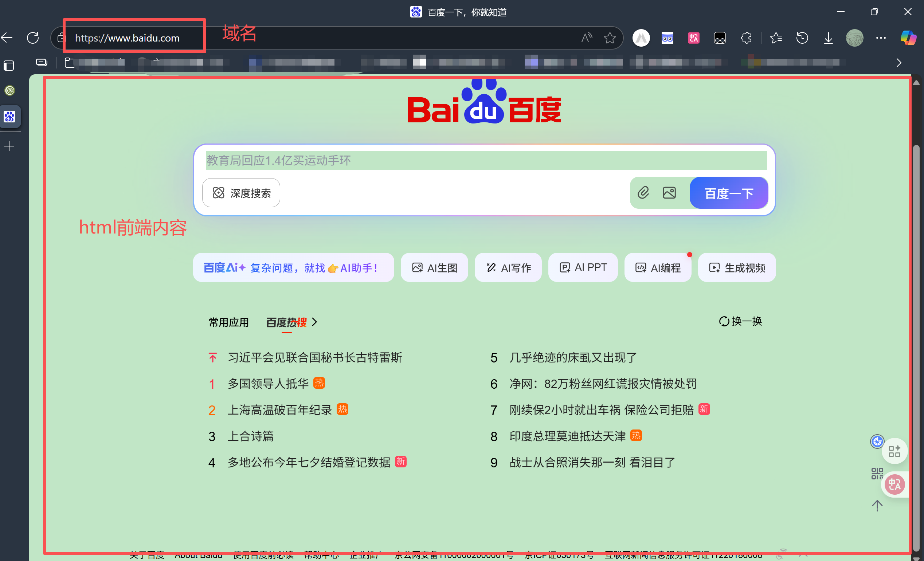This screenshot has height=561, width=924.
Task: Open the browser extensions puzzle icon
Action: pyautogui.click(x=746, y=38)
